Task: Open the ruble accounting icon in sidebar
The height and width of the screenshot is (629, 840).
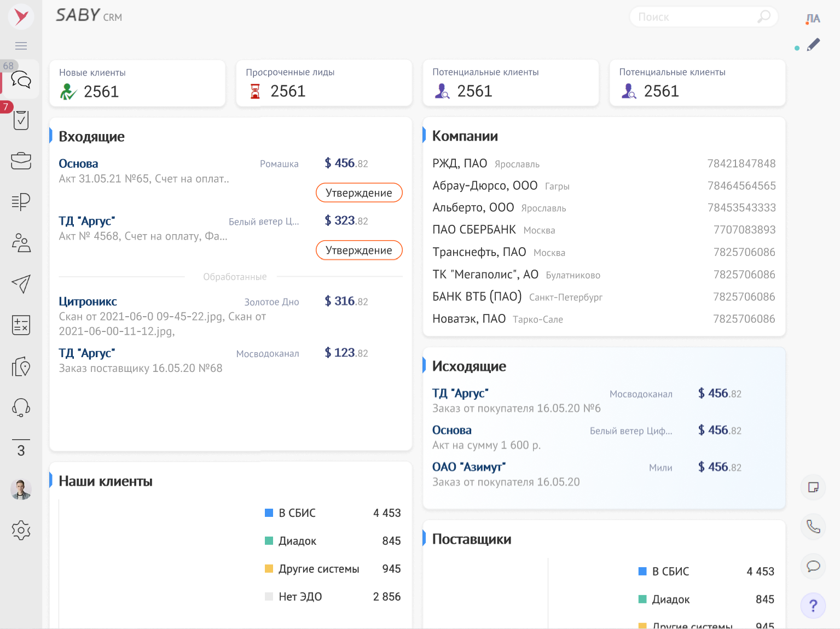Action: point(21,202)
